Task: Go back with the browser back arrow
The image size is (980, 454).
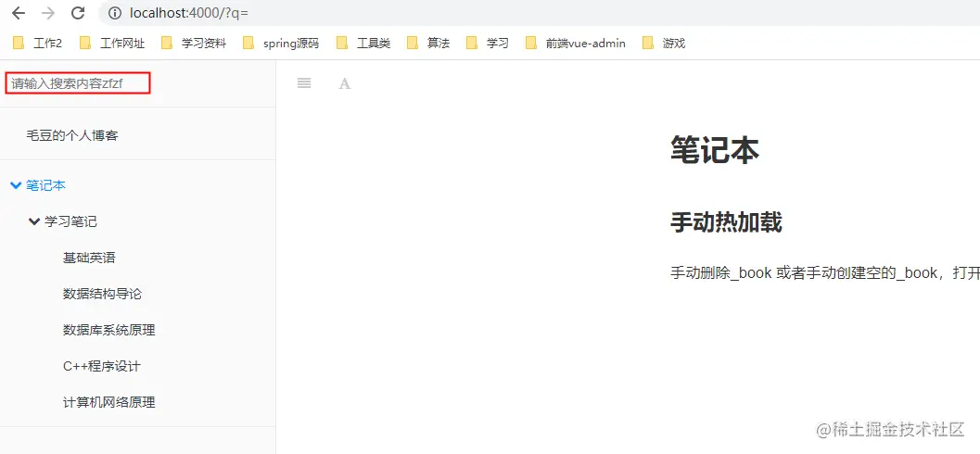Action: [19, 12]
